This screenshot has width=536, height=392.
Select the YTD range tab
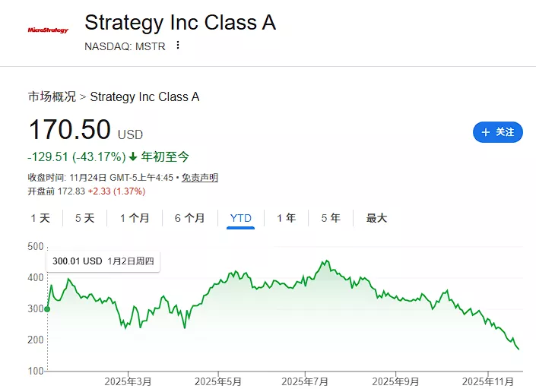click(240, 218)
